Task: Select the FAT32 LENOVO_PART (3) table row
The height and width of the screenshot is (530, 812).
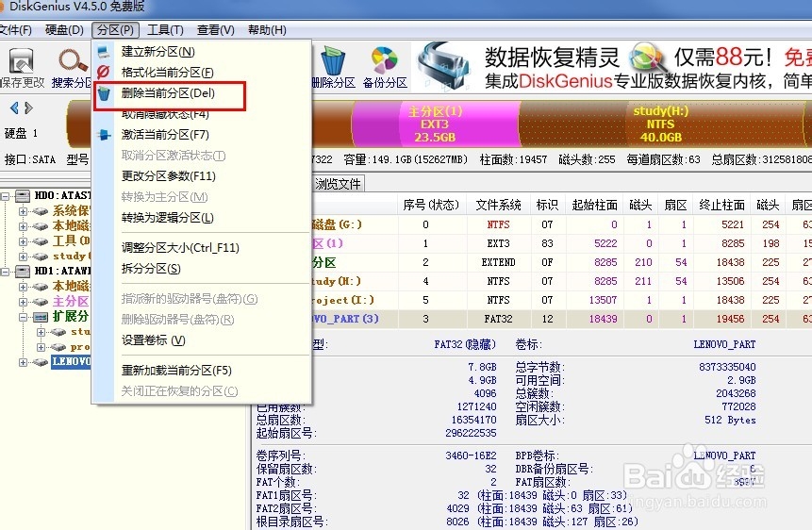Action: pos(561,319)
